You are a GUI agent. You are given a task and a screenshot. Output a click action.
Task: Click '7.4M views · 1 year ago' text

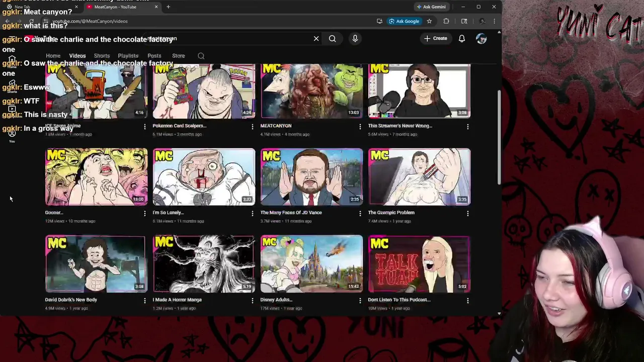pyautogui.click(x=390, y=221)
